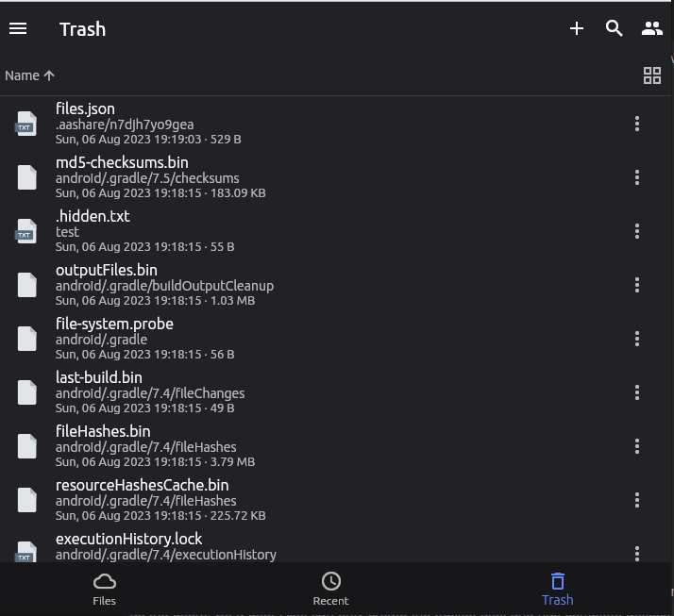Open options menu for fileHashes.bin
The height and width of the screenshot is (616, 674).
tap(636, 446)
